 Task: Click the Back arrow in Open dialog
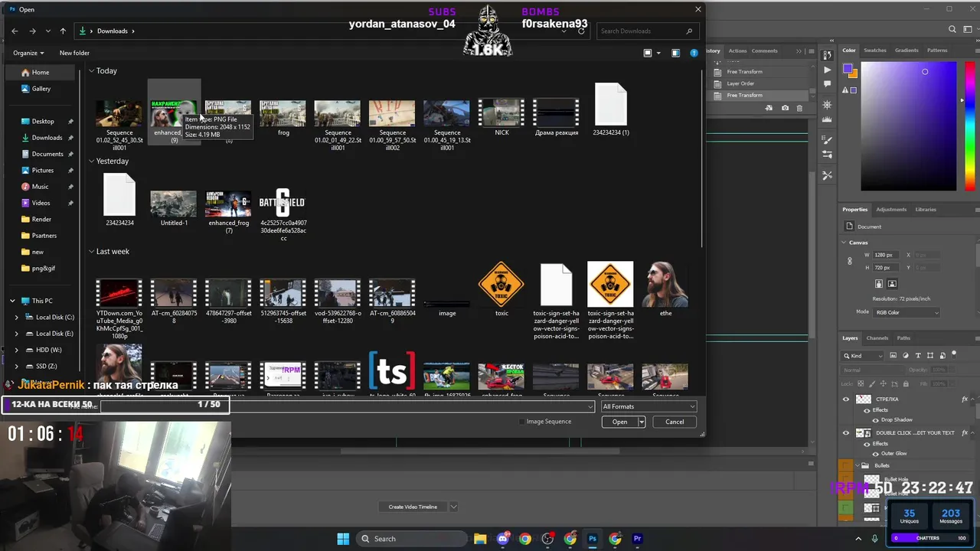click(x=15, y=31)
